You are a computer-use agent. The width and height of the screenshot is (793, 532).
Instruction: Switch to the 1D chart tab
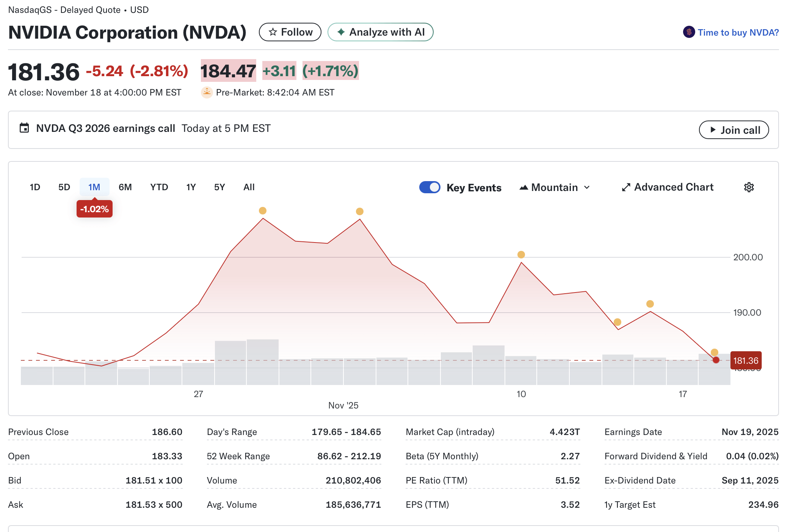click(34, 187)
